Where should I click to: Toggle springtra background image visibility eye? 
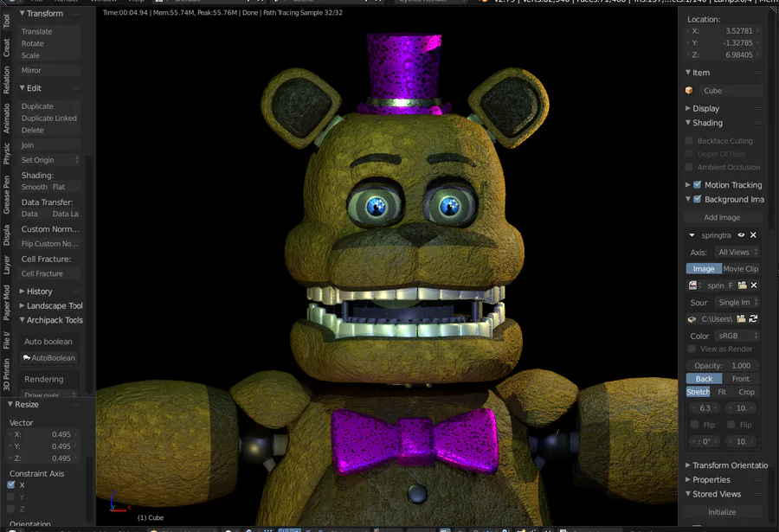pyautogui.click(x=741, y=235)
